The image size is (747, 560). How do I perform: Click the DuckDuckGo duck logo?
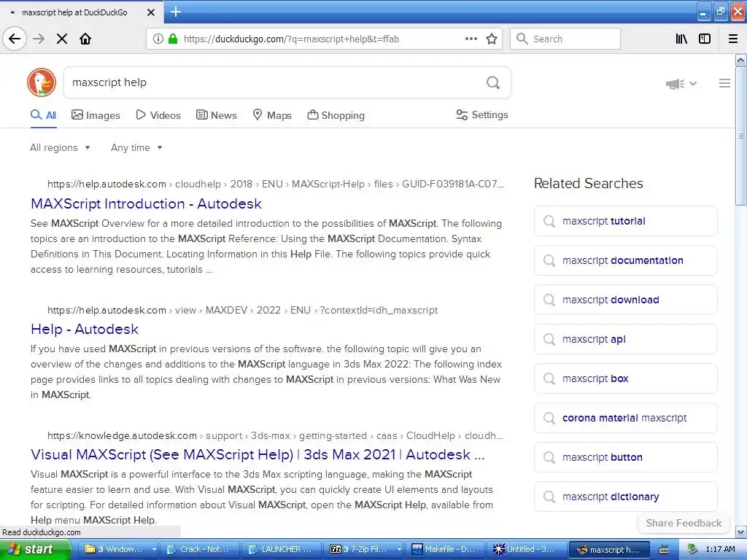[42, 82]
